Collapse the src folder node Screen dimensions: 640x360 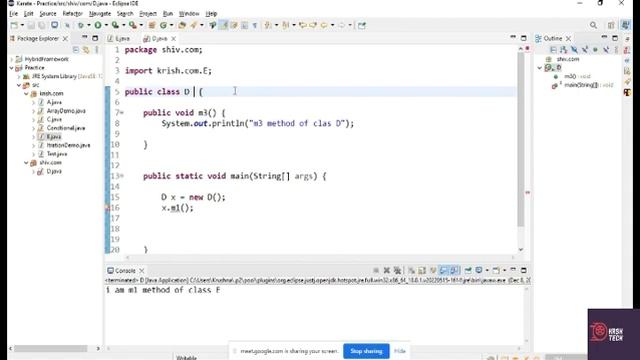19,85
